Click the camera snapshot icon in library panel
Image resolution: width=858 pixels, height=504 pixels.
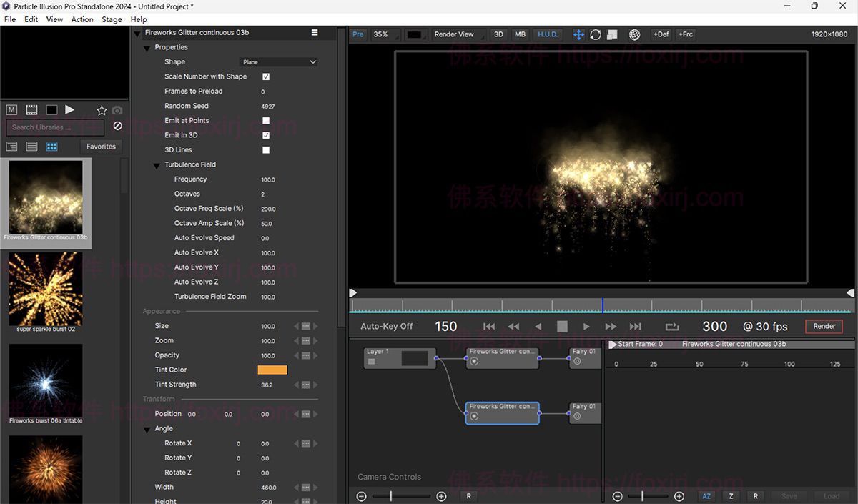tap(117, 110)
